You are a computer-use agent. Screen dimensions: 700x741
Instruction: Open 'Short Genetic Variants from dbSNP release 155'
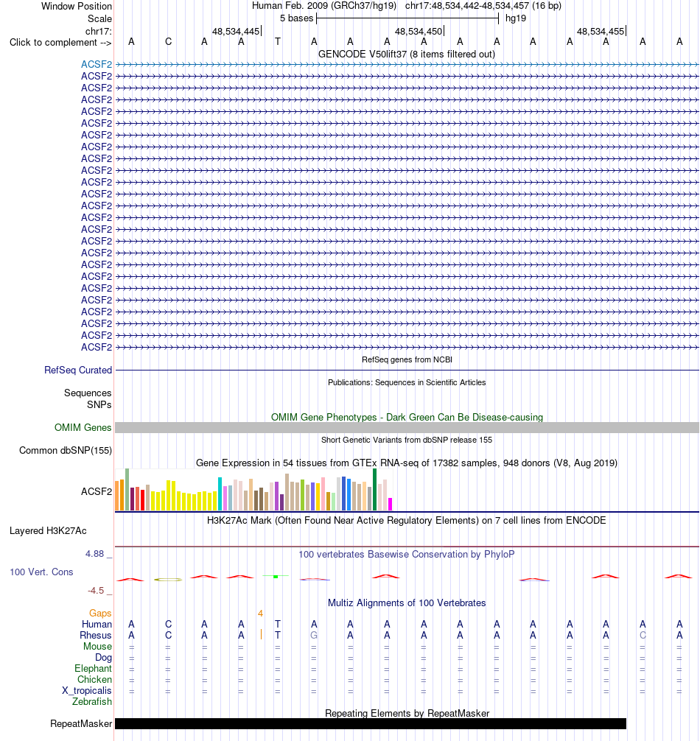click(x=407, y=440)
